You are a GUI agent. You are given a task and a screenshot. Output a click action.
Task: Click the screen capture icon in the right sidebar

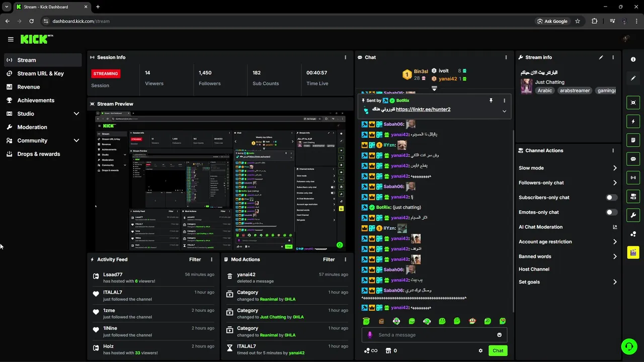(x=633, y=103)
